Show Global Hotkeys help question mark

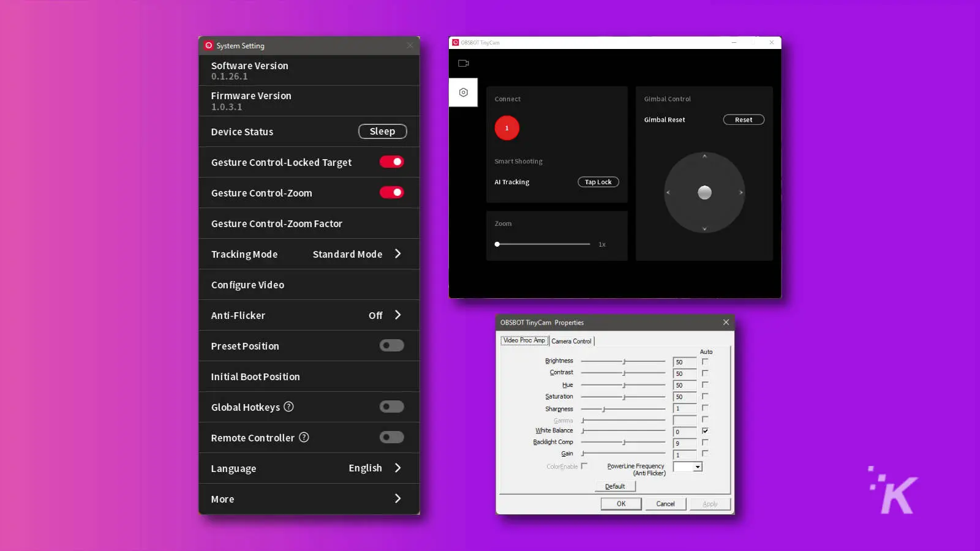[288, 407]
